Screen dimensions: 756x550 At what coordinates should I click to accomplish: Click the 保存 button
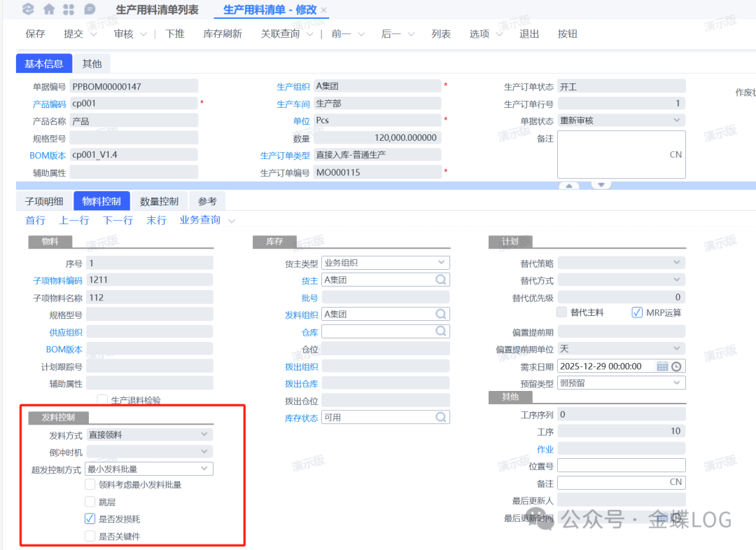[x=35, y=34]
